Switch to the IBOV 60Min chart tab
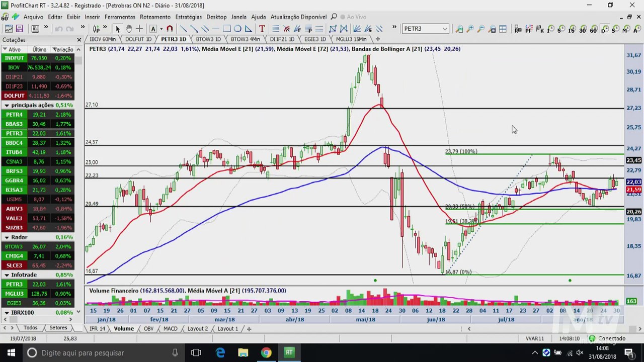644x362 pixels. pos(102,39)
